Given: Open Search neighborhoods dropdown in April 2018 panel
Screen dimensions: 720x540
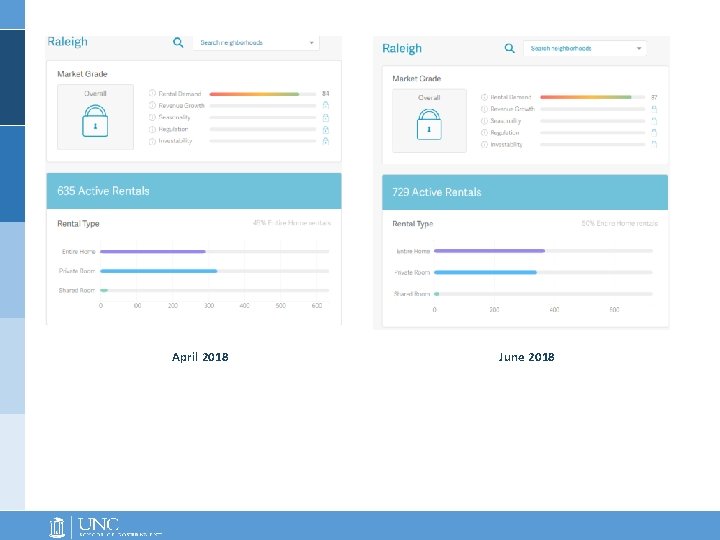Looking at the screenshot, I should [x=256, y=43].
